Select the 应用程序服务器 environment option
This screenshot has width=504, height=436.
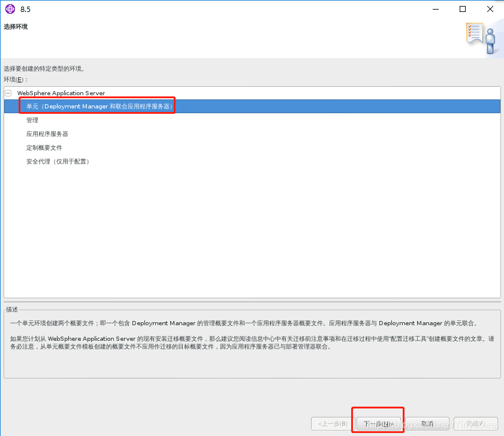(47, 134)
